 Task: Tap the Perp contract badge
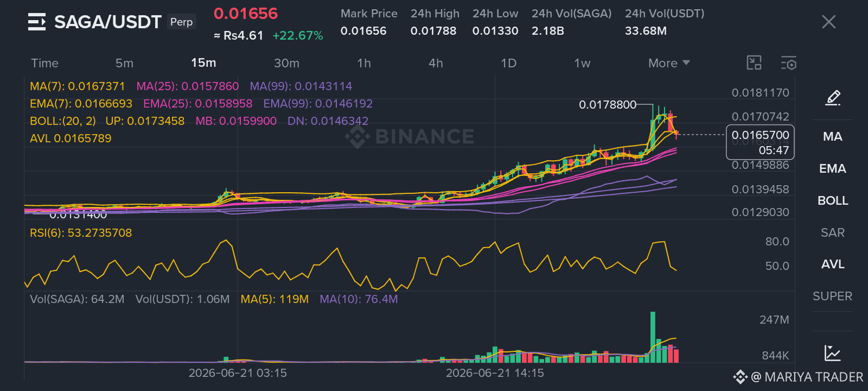tap(181, 22)
